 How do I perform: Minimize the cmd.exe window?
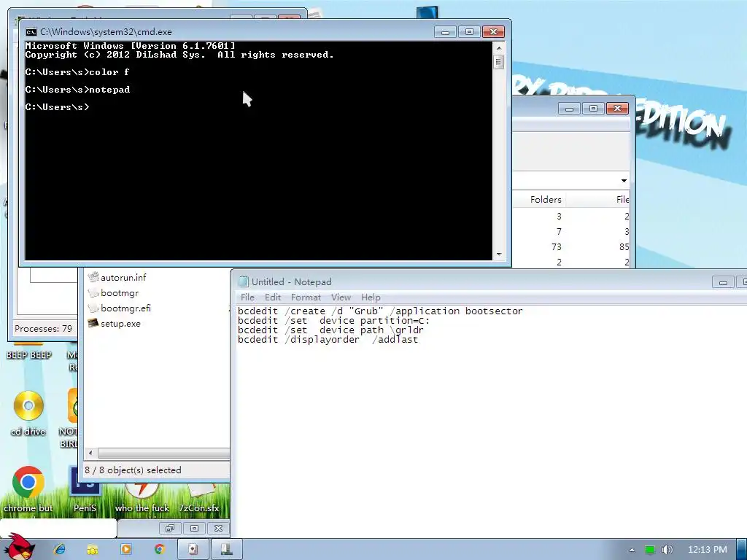(x=445, y=32)
